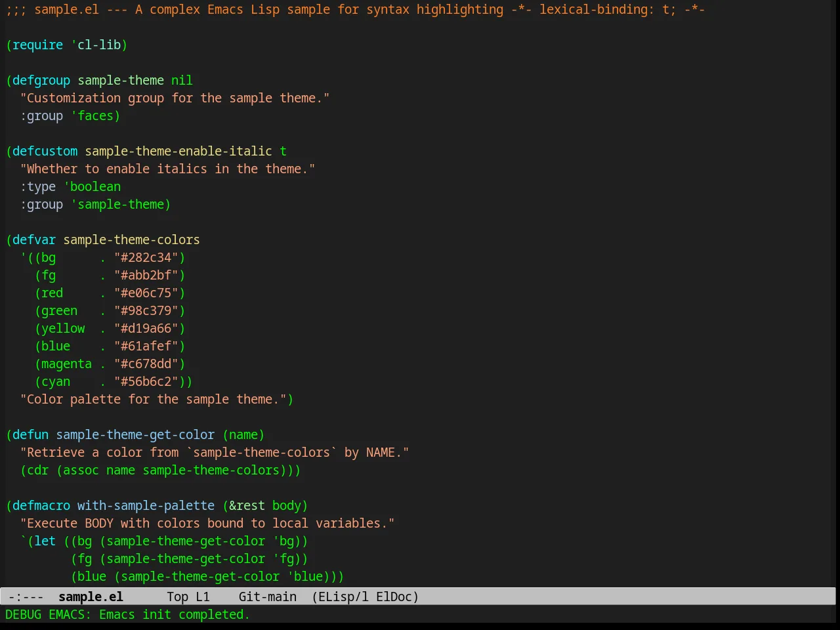This screenshot has width=840, height=630.
Task: Click the L1 line number indicator
Action: pos(203,597)
